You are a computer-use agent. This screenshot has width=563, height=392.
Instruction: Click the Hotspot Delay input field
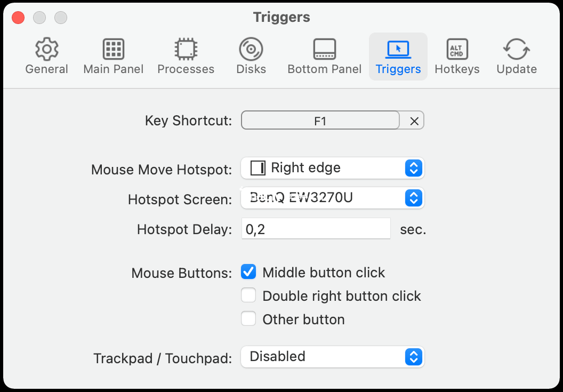[316, 228]
